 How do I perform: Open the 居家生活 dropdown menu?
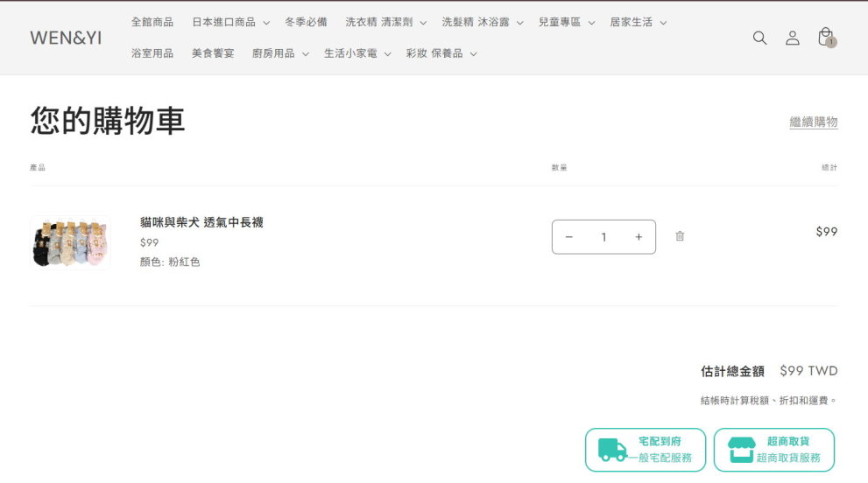638,22
